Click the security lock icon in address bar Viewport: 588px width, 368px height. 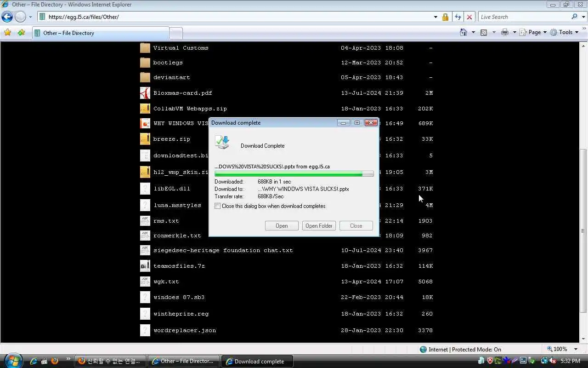(445, 17)
